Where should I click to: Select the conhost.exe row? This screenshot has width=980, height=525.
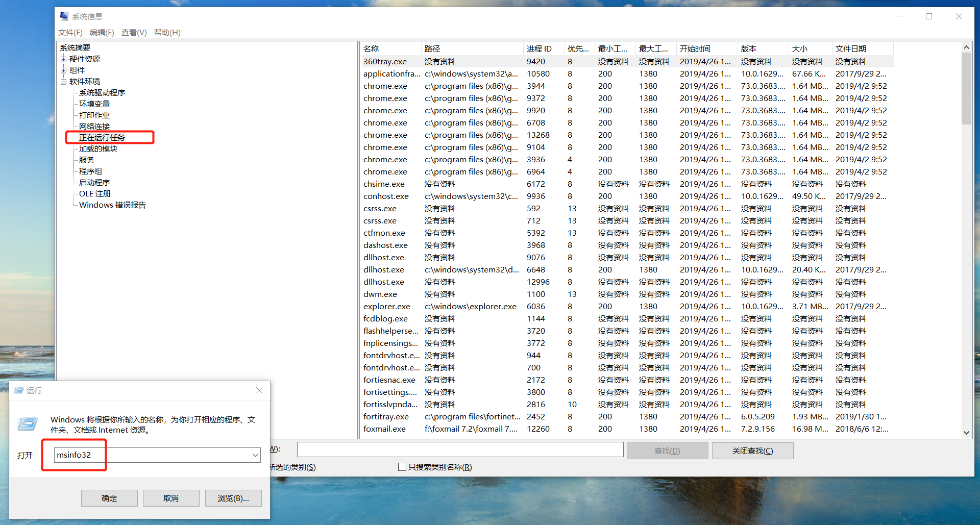[627, 196]
